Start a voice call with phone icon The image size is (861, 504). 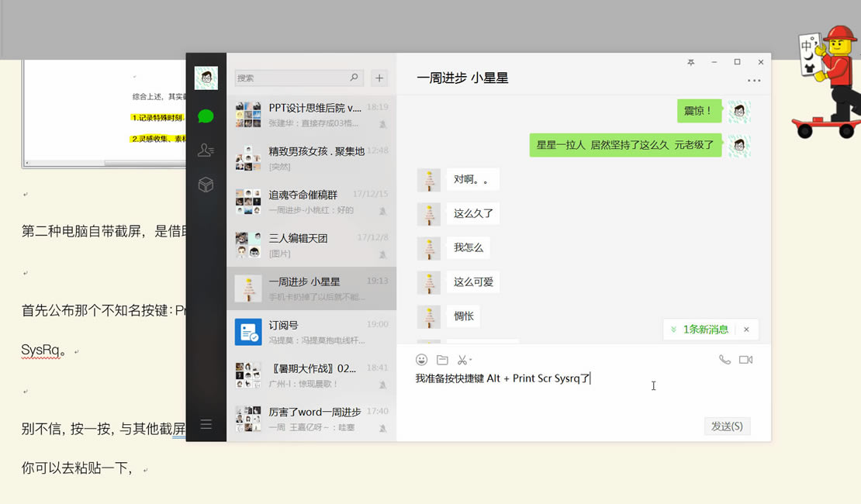point(724,360)
